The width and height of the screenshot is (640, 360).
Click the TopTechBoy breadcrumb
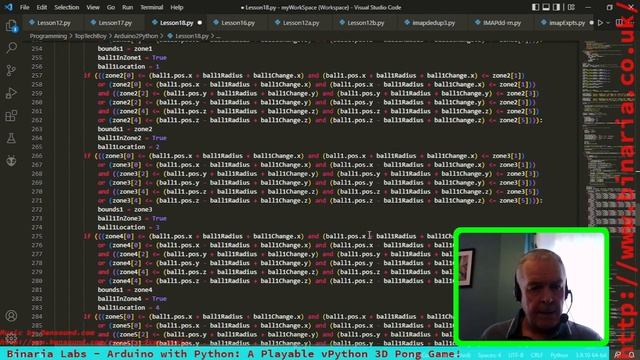pyautogui.click(x=90, y=36)
